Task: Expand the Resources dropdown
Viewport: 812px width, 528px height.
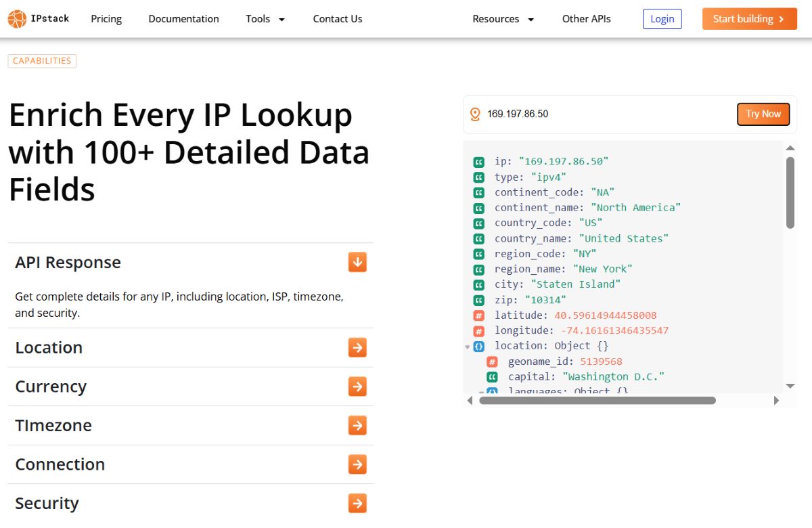Action: click(x=503, y=18)
